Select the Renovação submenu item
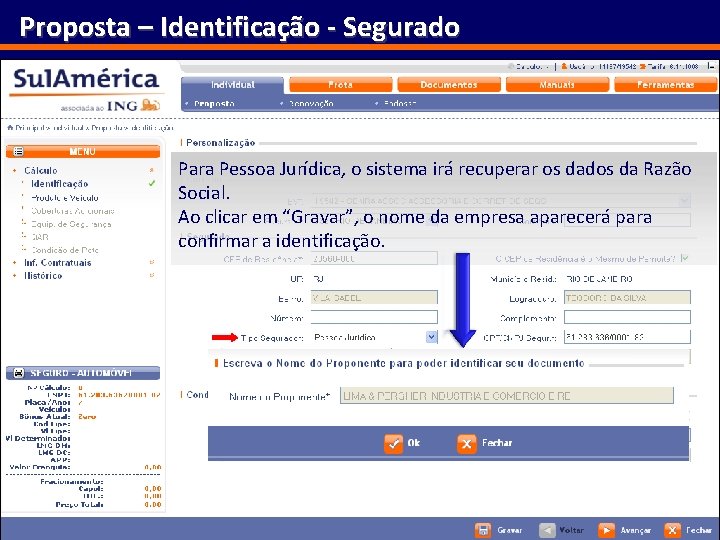This screenshot has width=720, height=540. pyautogui.click(x=311, y=104)
